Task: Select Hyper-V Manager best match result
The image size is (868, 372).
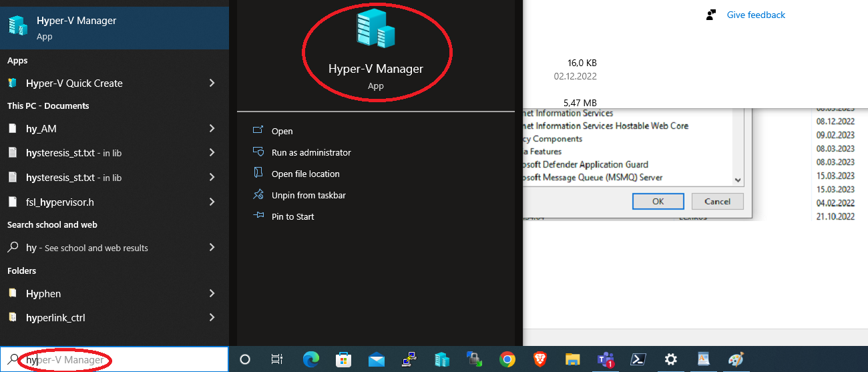Action: pos(114,28)
